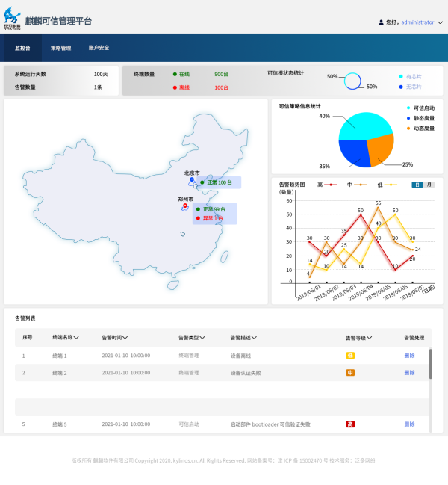Click the orange 25% pie slice

point(382,149)
